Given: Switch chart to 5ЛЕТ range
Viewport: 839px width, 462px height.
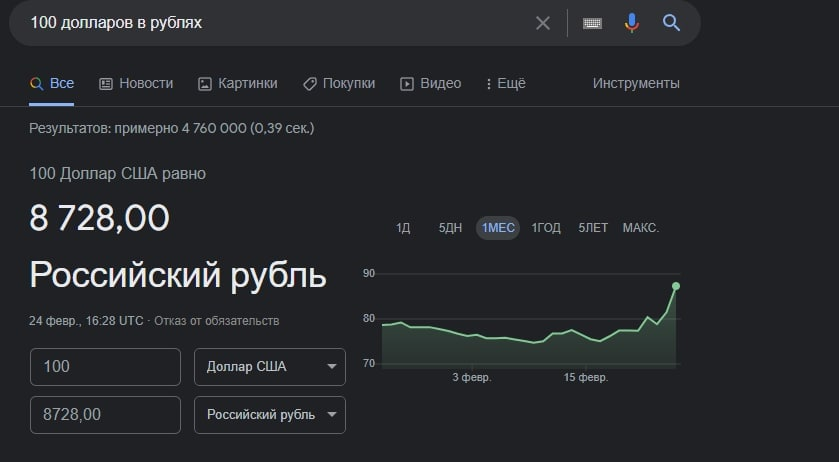Looking at the screenshot, I should pos(593,228).
